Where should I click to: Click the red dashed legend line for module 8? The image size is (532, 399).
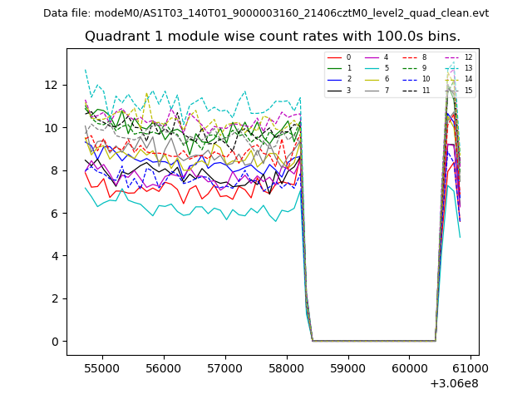[x=410, y=57]
